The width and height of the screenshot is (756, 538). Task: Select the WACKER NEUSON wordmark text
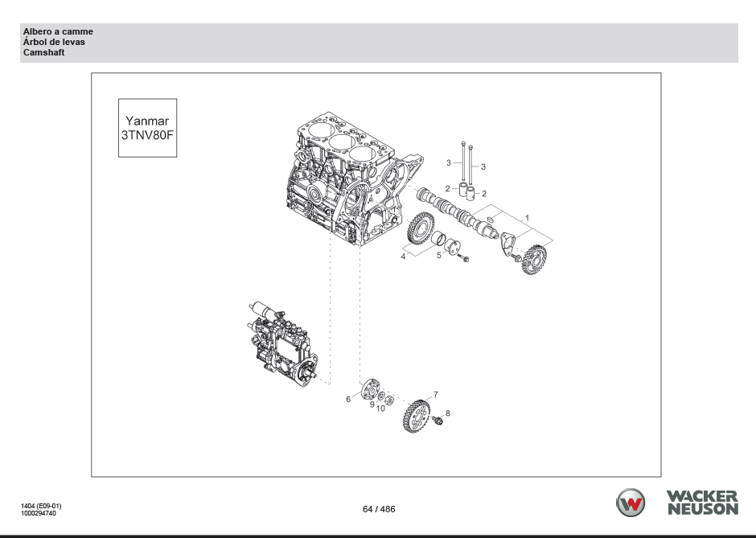[x=701, y=503]
